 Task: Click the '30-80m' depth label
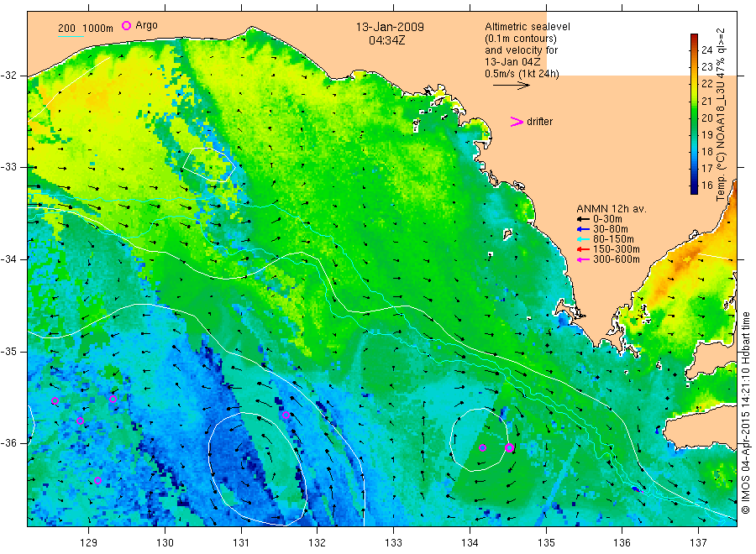click(x=611, y=229)
